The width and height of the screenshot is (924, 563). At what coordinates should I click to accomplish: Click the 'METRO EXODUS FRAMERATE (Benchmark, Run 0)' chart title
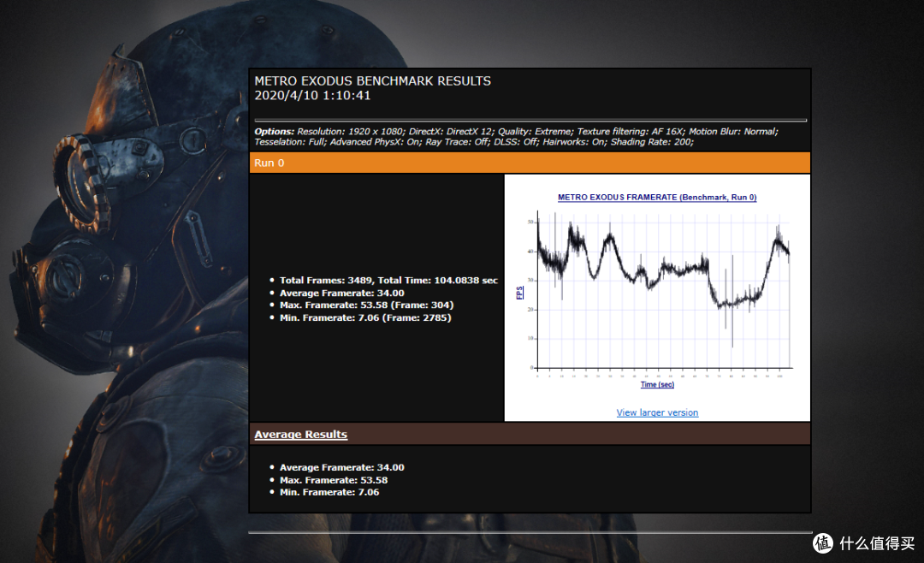click(x=657, y=198)
